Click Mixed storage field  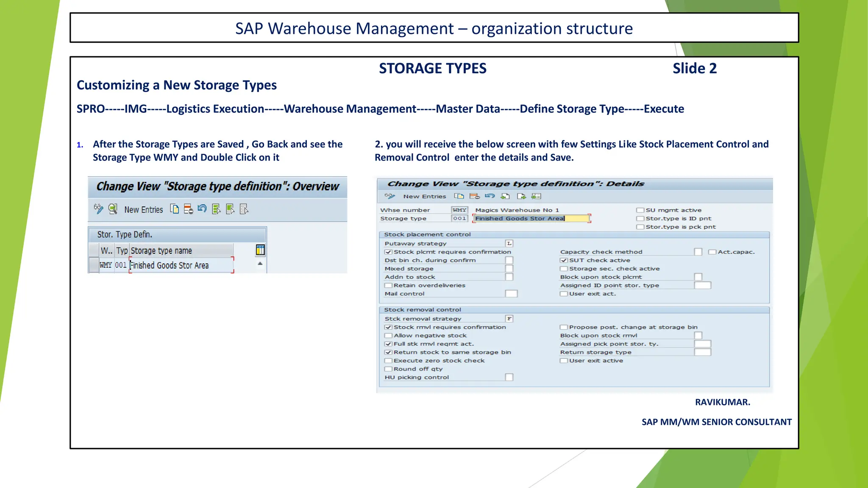(x=509, y=269)
